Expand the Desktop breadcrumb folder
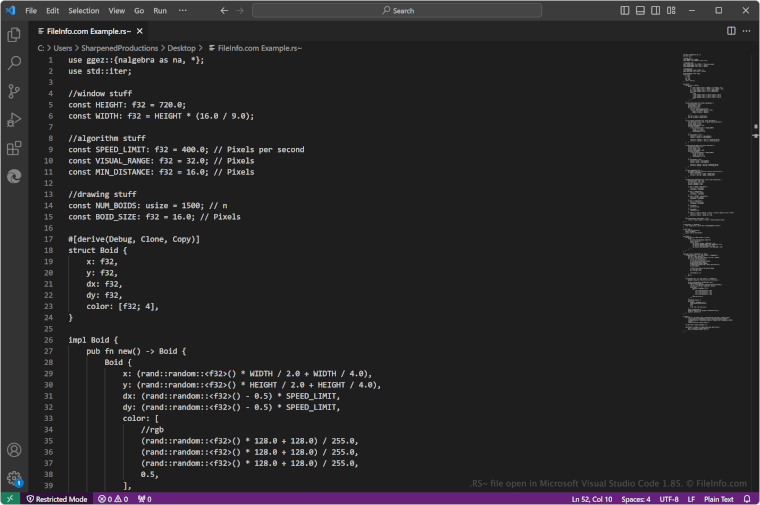 181,47
